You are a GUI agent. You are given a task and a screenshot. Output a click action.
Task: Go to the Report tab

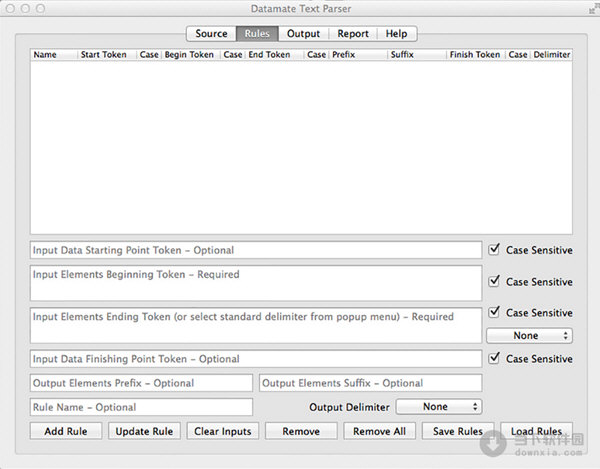pos(353,34)
